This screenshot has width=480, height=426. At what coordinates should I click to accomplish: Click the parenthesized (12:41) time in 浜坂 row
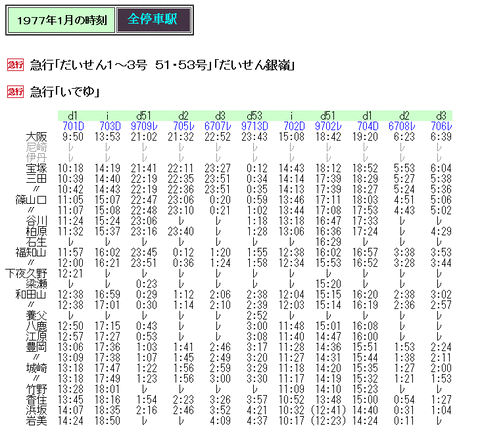[x=328, y=410]
